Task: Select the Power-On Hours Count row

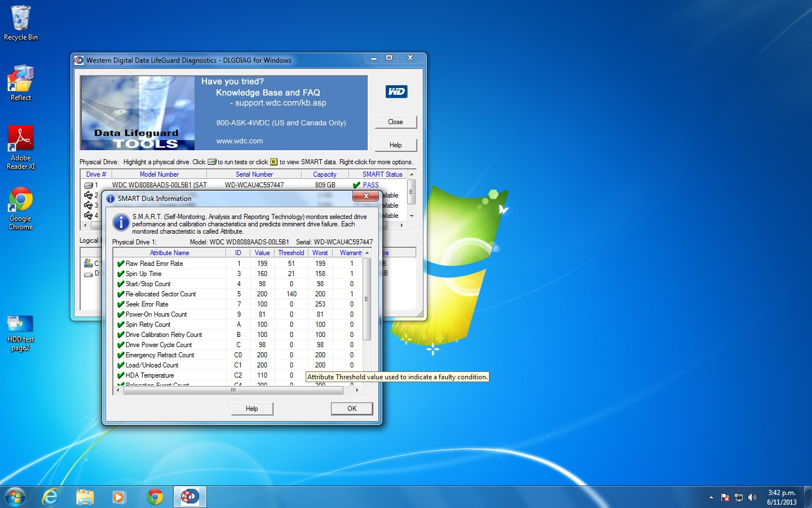Action: (238, 314)
